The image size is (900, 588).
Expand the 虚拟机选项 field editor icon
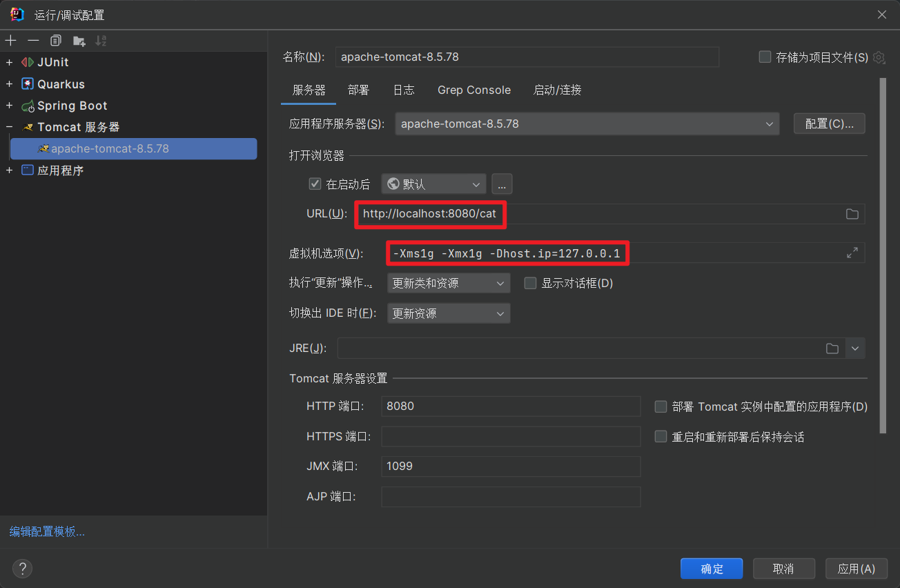(852, 252)
